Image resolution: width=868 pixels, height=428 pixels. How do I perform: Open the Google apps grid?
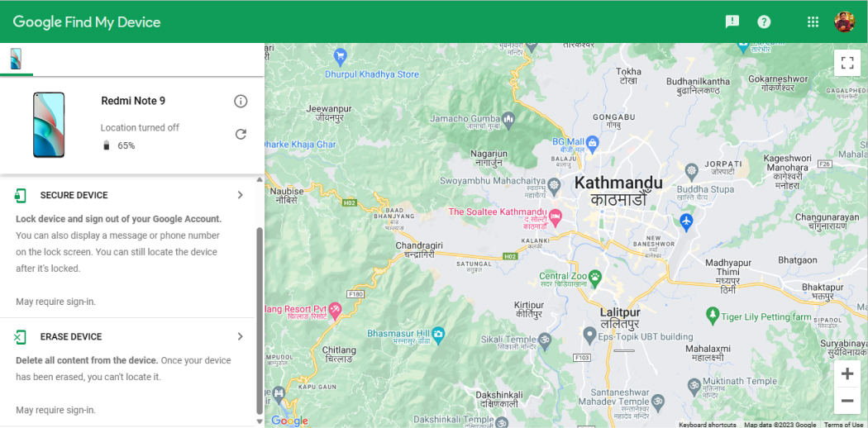click(813, 21)
